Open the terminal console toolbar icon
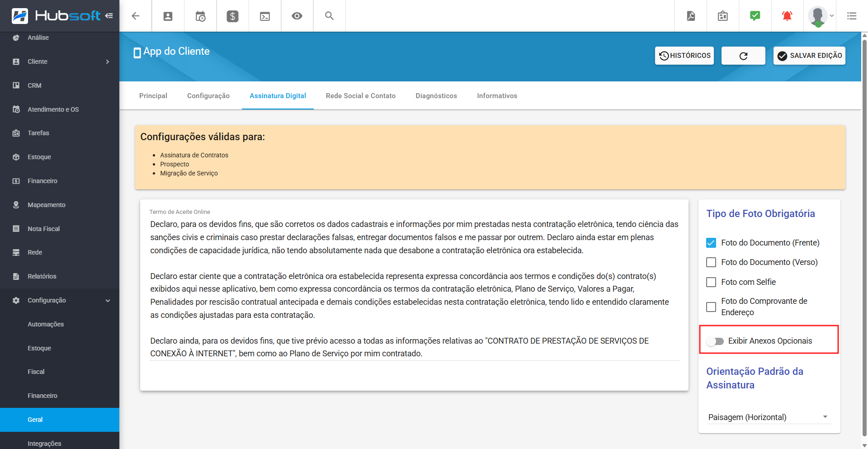 tap(265, 16)
